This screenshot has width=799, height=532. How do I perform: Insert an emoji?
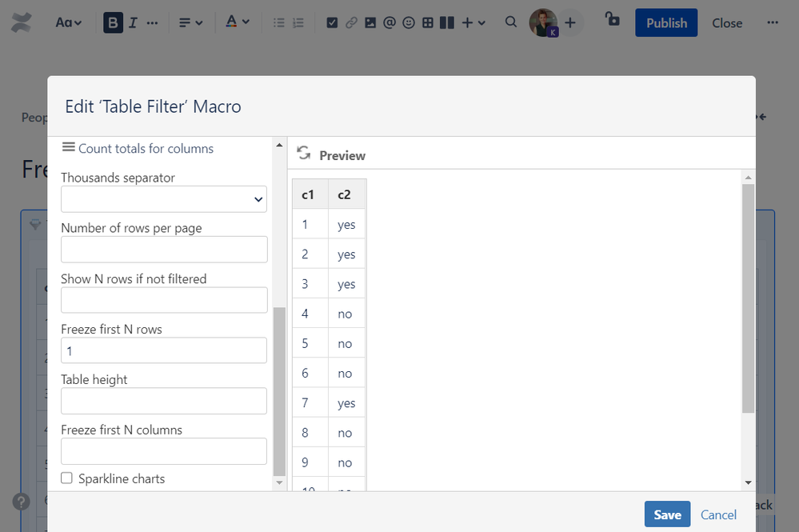(409, 23)
